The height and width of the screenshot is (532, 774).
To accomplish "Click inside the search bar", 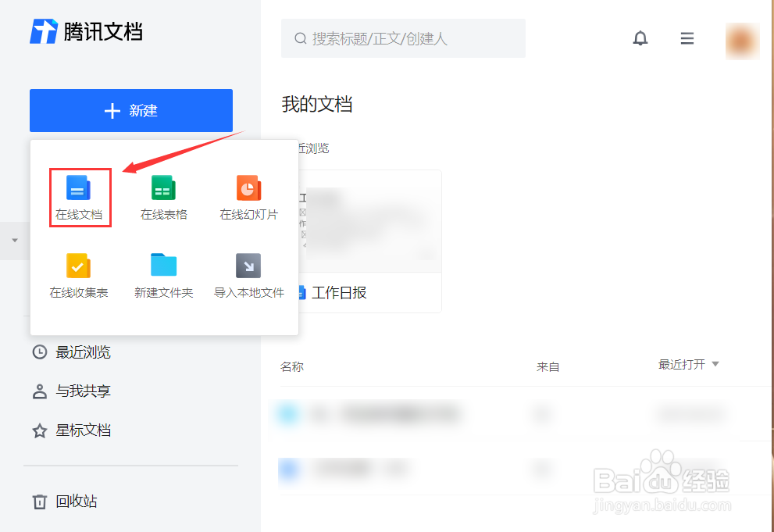I will coord(403,38).
